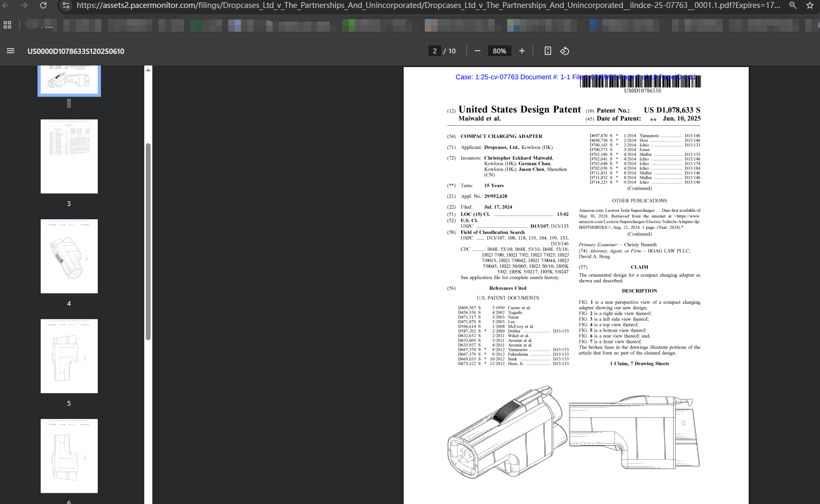The width and height of the screenshot is (820, 504).
Task: Select the highlighted page 2 thumbnail
Action: [69, 80]
